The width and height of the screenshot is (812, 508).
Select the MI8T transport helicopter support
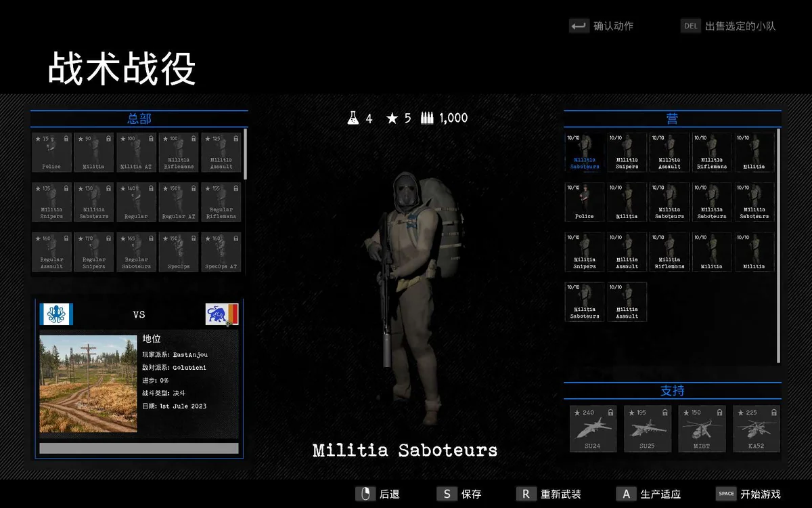(x=702, y=429)
